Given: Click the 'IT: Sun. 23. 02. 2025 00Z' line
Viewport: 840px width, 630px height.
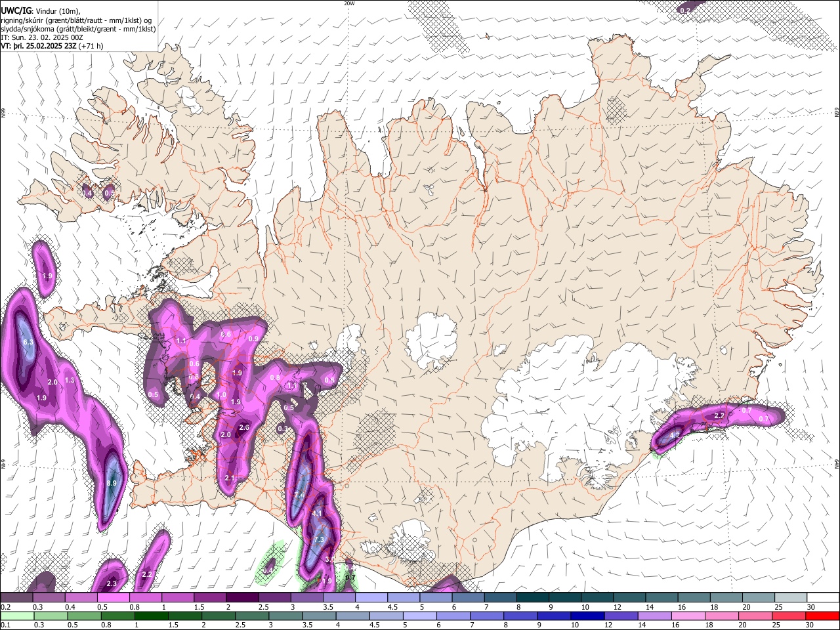Looking at the screenshot, I should tap(42, 37).
